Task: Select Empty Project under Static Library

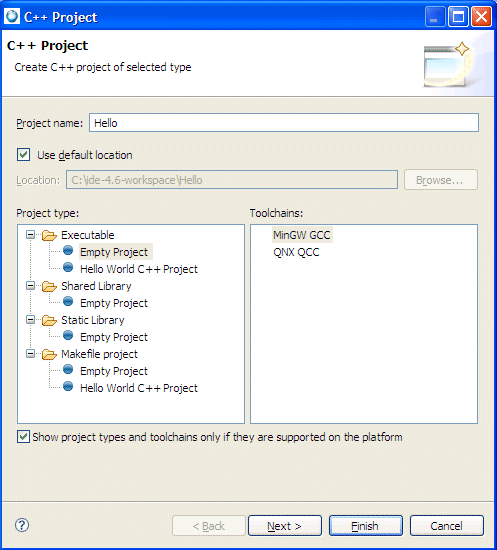Action: coord(114,337)
